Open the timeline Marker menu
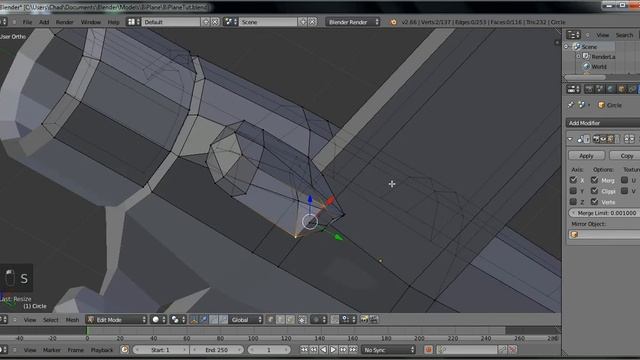Viewport: 640px width, 360px height. click(52, 350)
